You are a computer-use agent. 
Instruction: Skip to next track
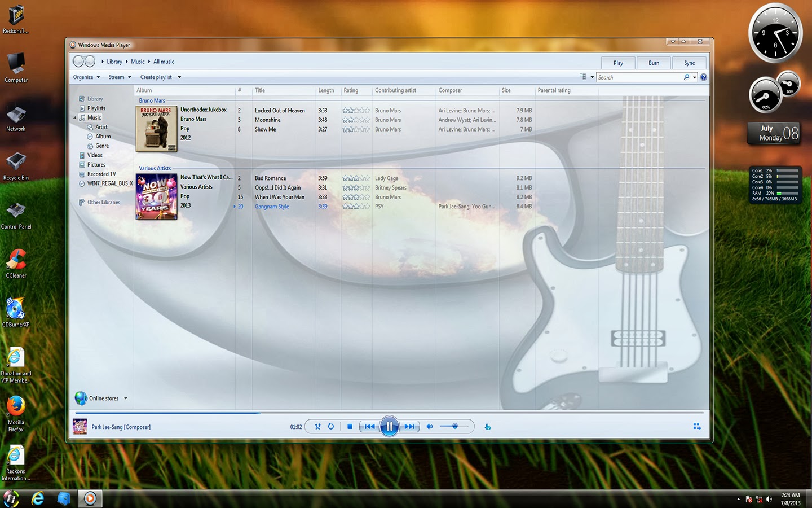pyautogui.click(x=410, y=427)
